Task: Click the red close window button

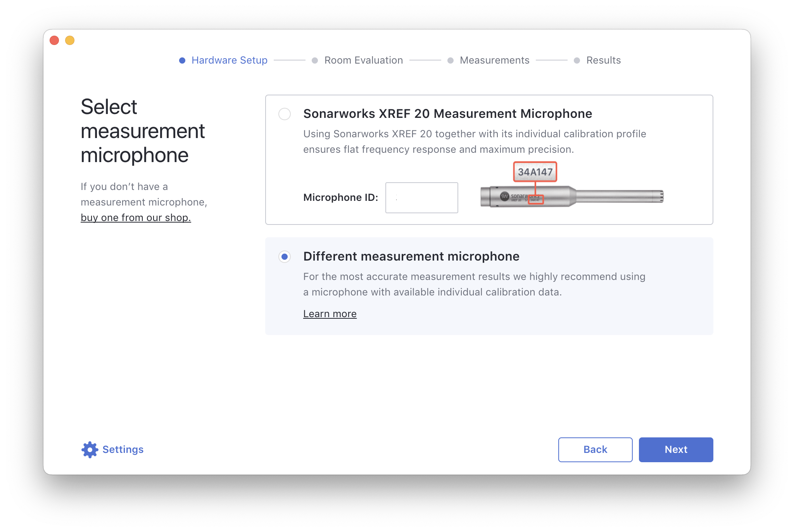Action: pos(54,40)
